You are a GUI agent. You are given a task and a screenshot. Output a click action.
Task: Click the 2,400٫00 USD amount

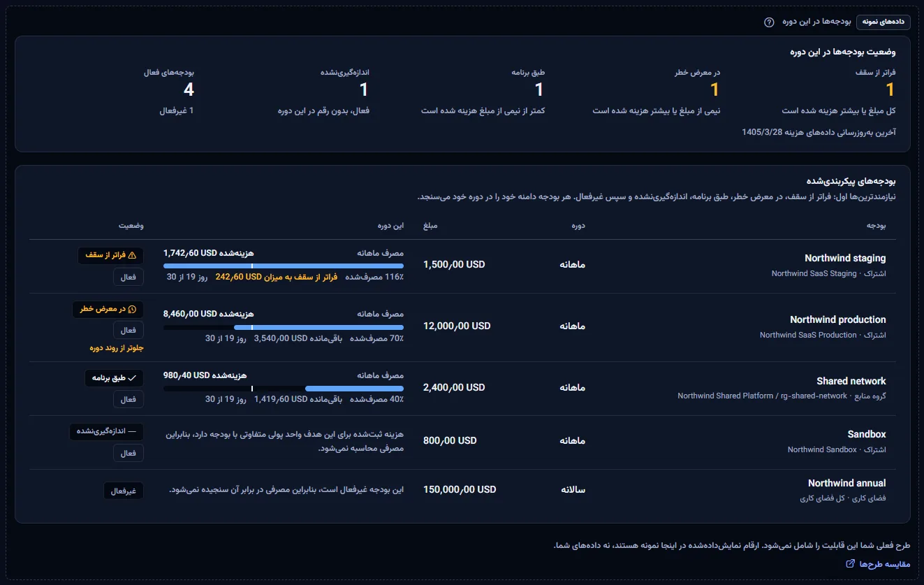(x=454, y=387)
